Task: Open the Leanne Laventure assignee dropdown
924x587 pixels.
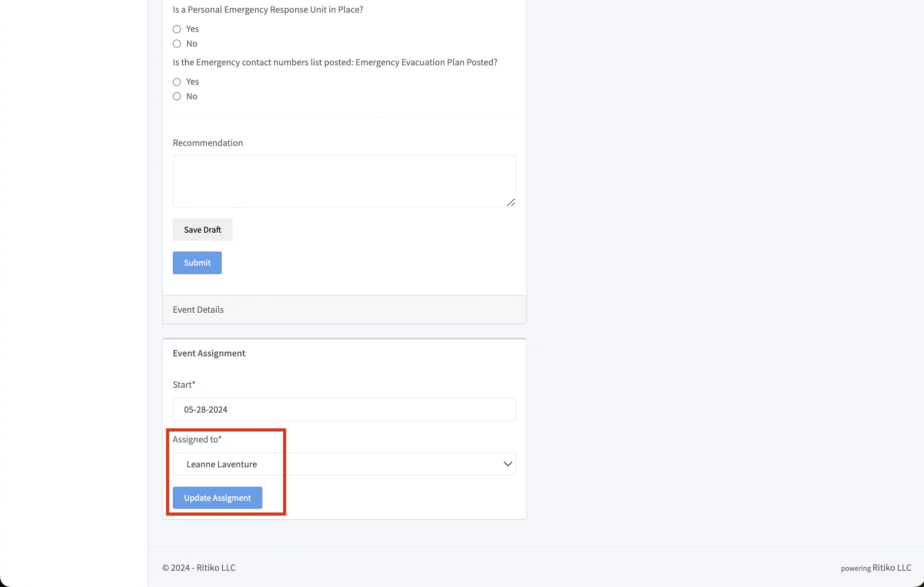Action: click(344, 464)
